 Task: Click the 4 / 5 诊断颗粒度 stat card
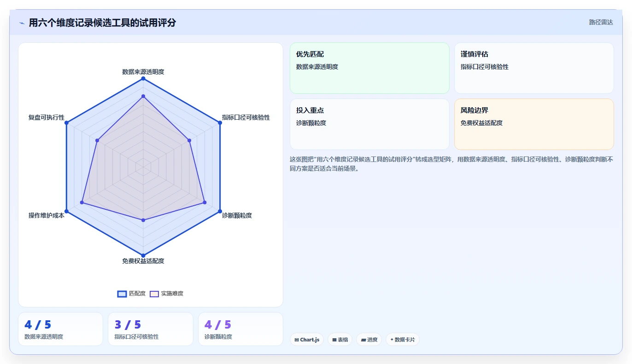(240, 329)
